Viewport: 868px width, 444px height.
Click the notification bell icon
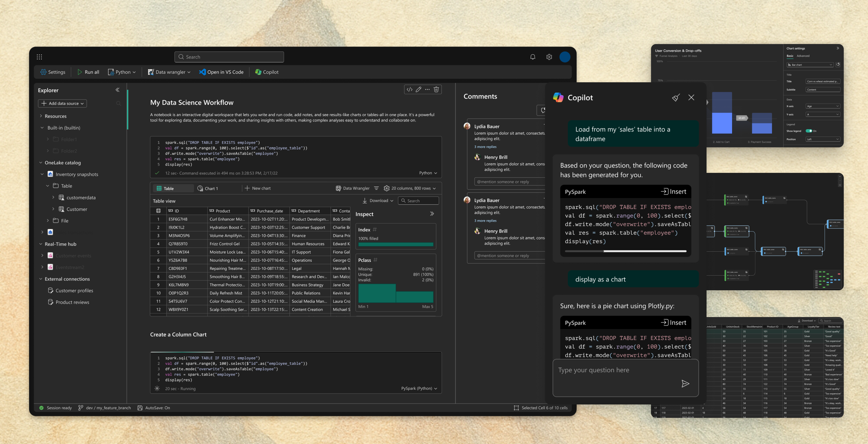532,57
